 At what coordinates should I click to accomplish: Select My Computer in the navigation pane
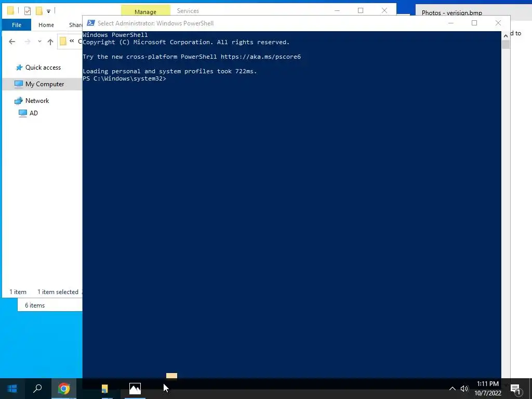tap(45, 84)
